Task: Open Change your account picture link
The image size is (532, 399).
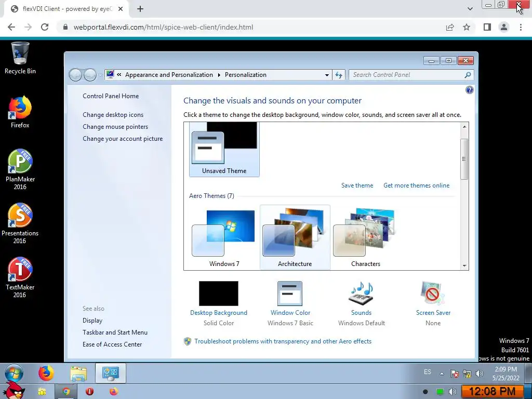Action: coord(123,138)
